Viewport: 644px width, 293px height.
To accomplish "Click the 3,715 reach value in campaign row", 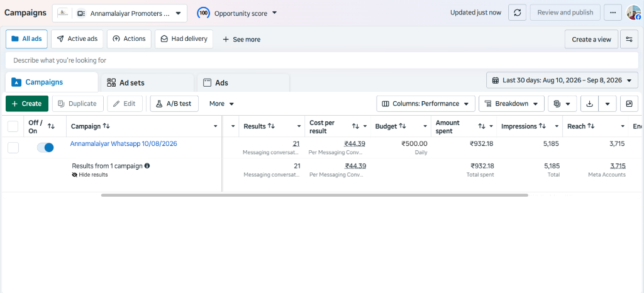I will 618,143.
